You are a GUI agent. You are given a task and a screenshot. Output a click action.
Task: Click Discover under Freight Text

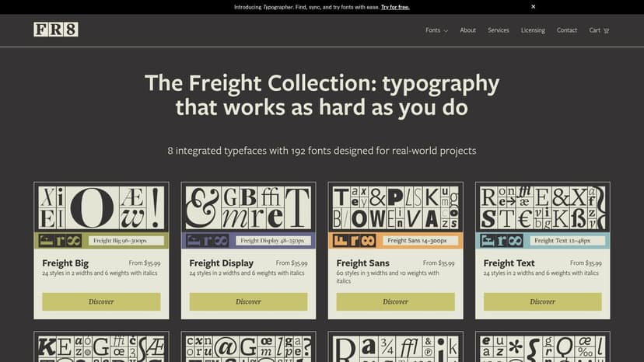coord(543,301)
